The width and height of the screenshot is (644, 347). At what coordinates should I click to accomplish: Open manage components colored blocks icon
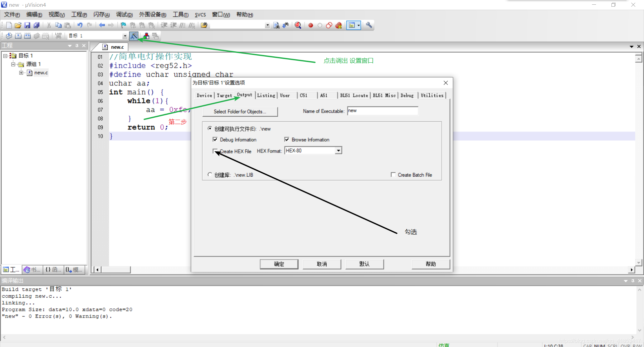pos(146,36)
